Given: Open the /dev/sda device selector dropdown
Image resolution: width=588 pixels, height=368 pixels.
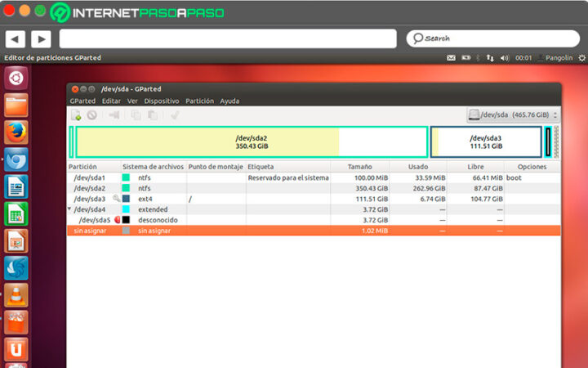Looking at the screenshot, I should tap(514, 115).
